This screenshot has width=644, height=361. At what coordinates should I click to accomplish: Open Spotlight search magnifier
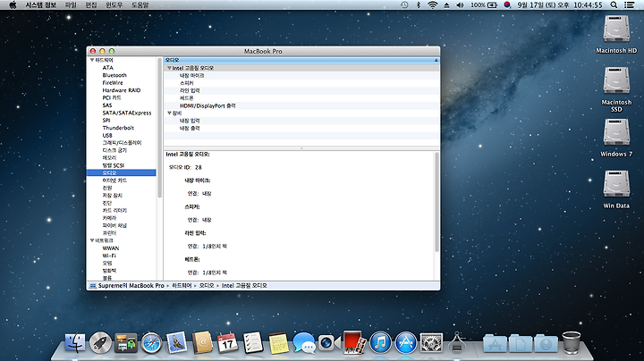(x=614, y=5)
